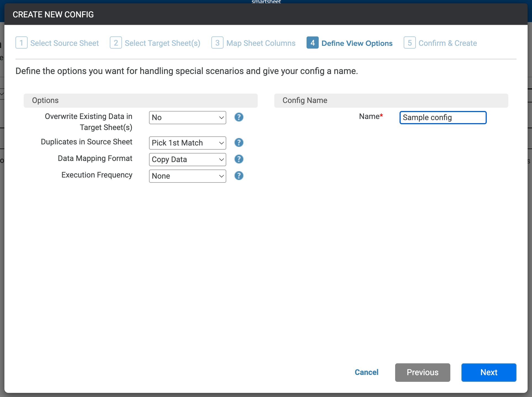Click the Options column header
532x397 pixels.
click(x=45, y=100)
